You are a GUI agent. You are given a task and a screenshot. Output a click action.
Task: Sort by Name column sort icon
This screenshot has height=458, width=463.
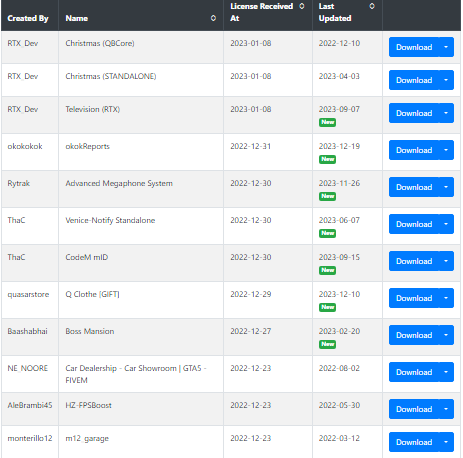213,18
